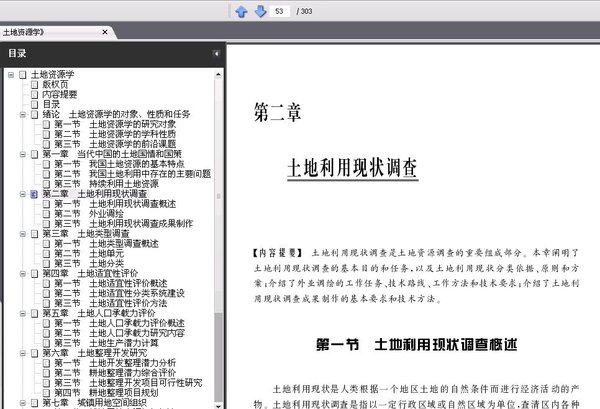600x409 pixels.
Task: Click highlighted page icon of 第二章
Action: (34, 194)
